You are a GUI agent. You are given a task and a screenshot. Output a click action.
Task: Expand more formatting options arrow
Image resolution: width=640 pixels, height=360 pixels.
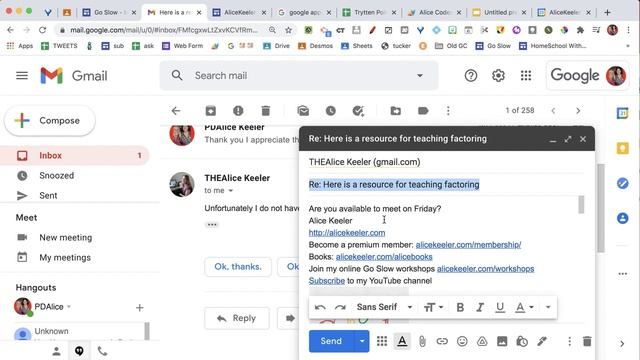pos(548,307)
